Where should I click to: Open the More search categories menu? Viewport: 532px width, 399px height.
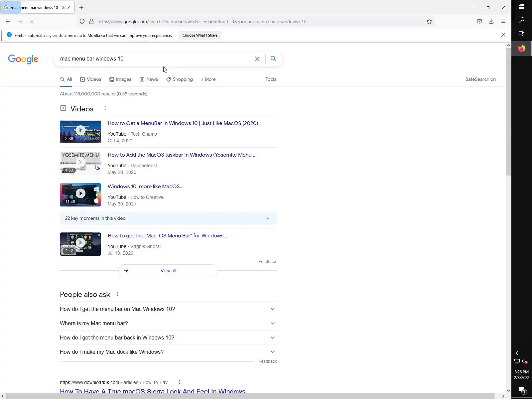208,79
